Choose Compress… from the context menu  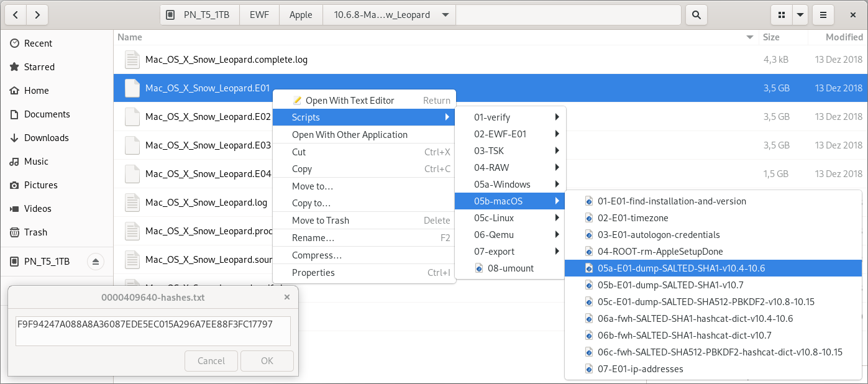(365, 255)
